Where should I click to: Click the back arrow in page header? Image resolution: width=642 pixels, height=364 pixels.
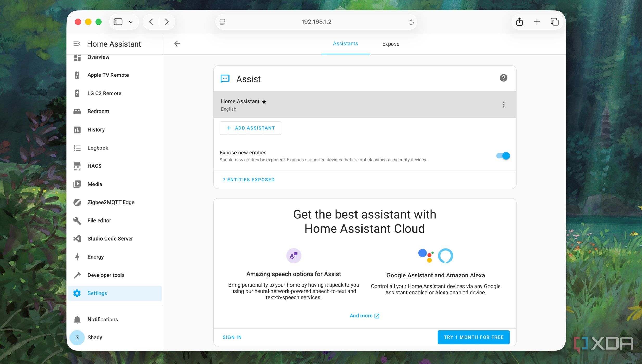[x=177, y=44]
